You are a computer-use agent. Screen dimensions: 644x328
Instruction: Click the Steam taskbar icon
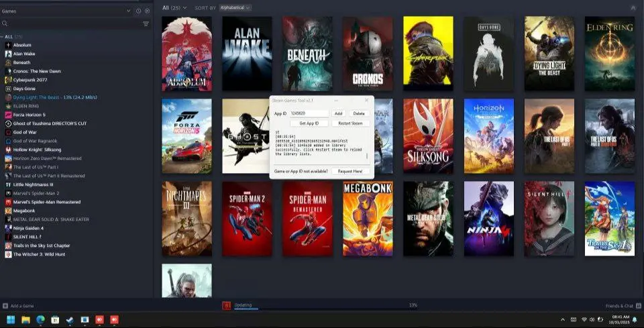pos(70,319)
